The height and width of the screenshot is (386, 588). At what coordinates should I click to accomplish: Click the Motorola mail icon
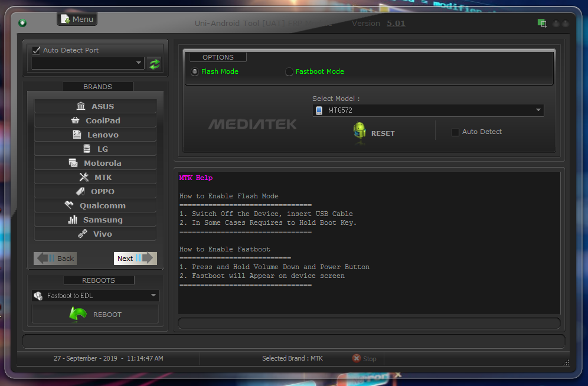(x=73, y=163)
